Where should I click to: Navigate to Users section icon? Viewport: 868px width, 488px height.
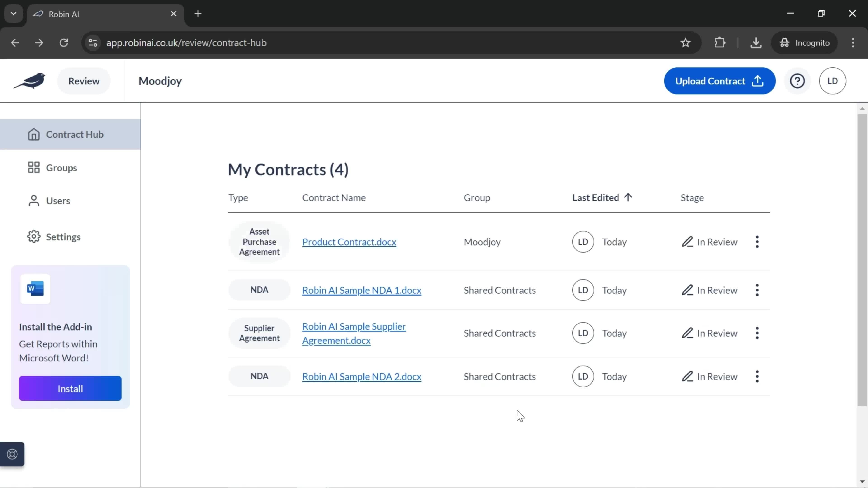(33, 200)
